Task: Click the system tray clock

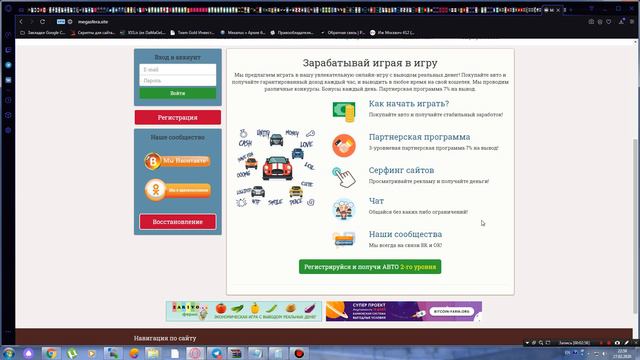Action: point(622,353)
